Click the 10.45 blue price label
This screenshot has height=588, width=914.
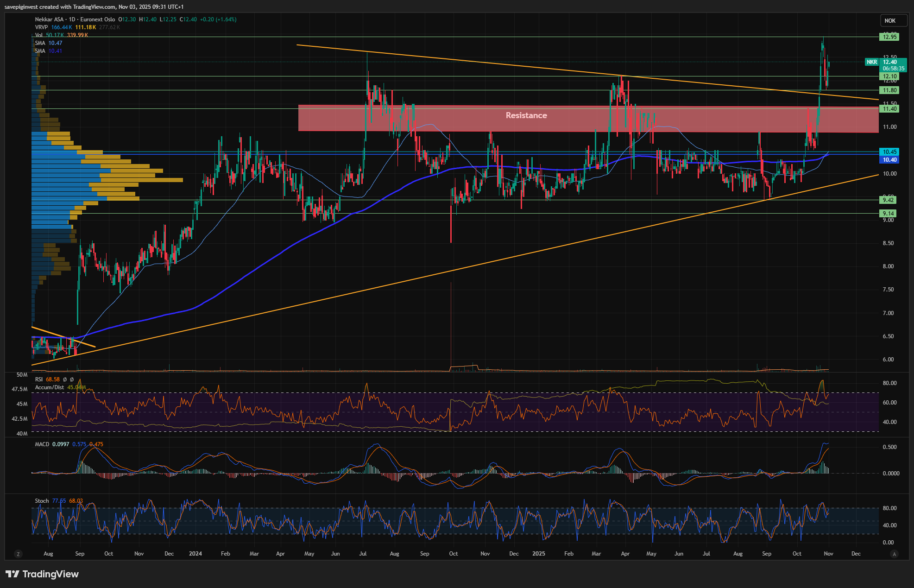tap(889, 152)
